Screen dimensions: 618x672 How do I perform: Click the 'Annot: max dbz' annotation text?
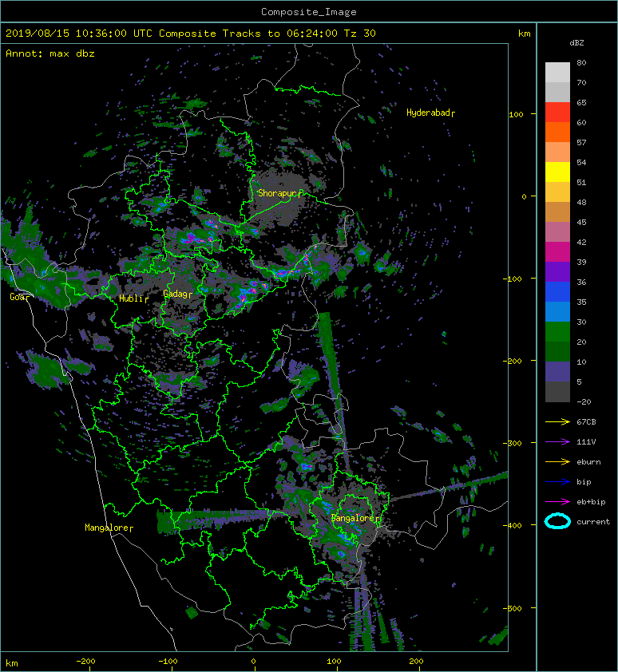click(x=50, y=53)
